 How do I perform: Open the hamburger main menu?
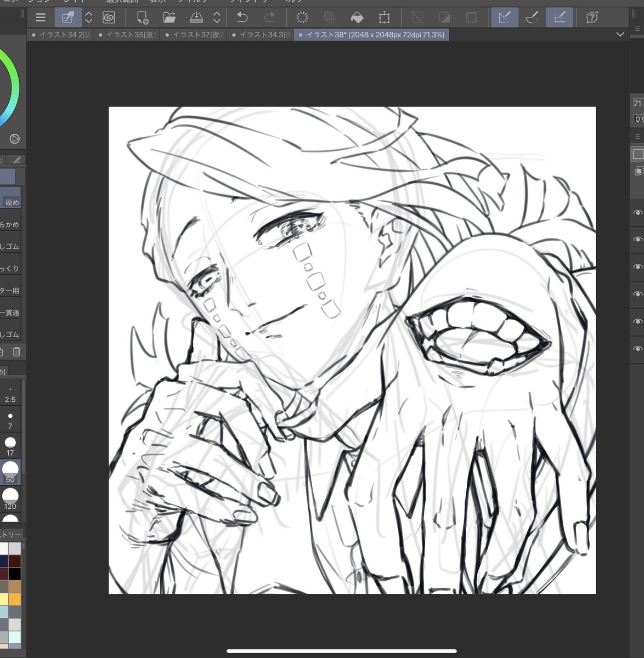(x=41, y=18)
